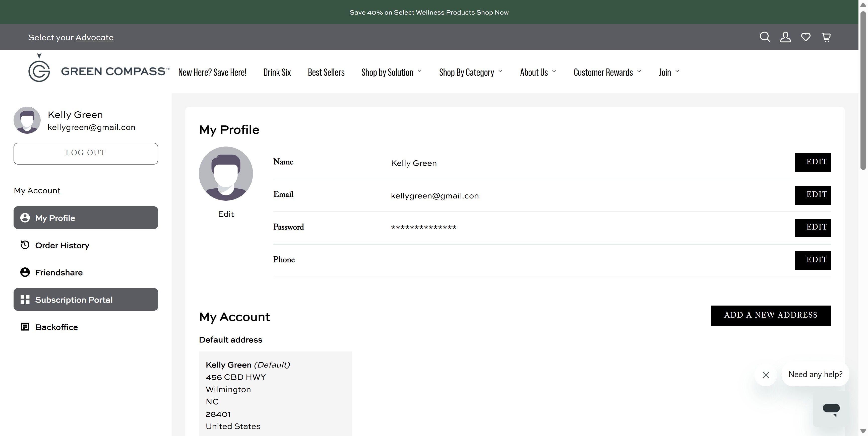Open Order History in the sidebar
Screen dimensions: 868x436
[86, 245]
